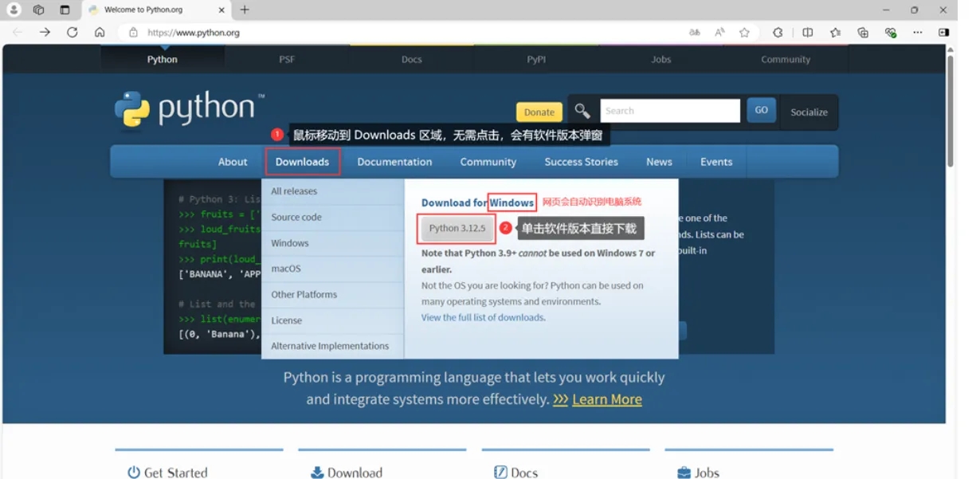Add this page to favorites star
The height and width of the screenshot is (479, 980).
(744, 33)
